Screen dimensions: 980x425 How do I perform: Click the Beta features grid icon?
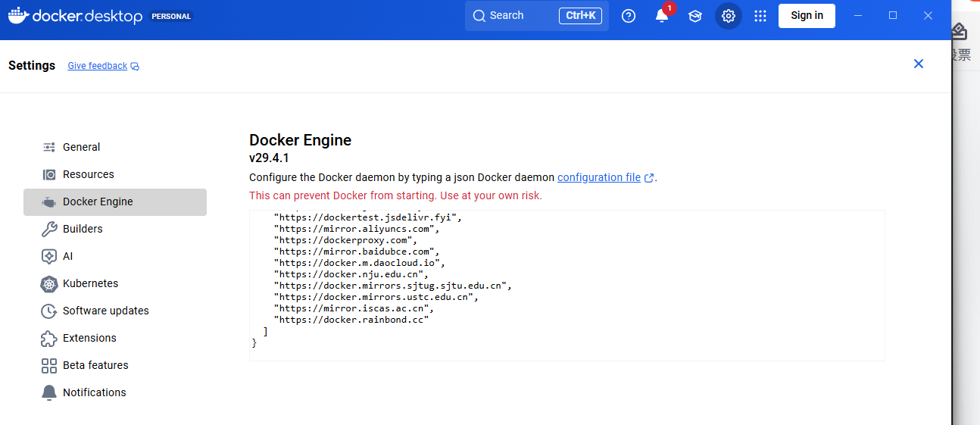click(49, 365)
